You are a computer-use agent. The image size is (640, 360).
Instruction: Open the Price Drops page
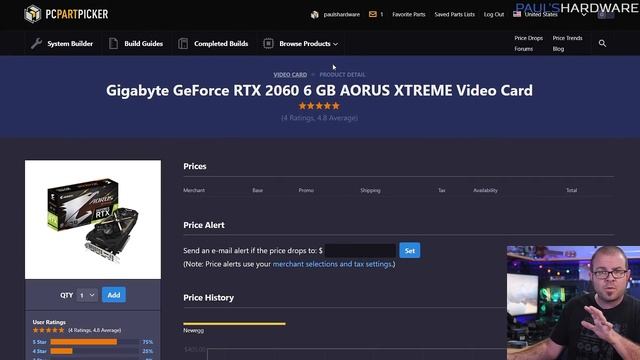point(528,38)
